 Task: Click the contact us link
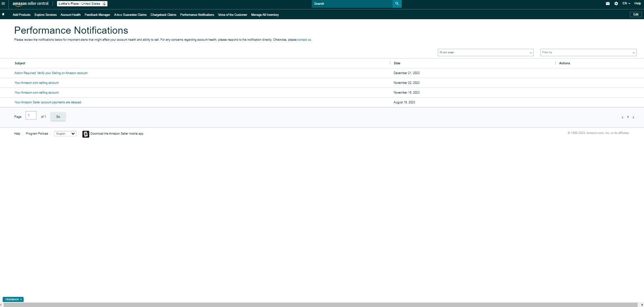[304, 40]
